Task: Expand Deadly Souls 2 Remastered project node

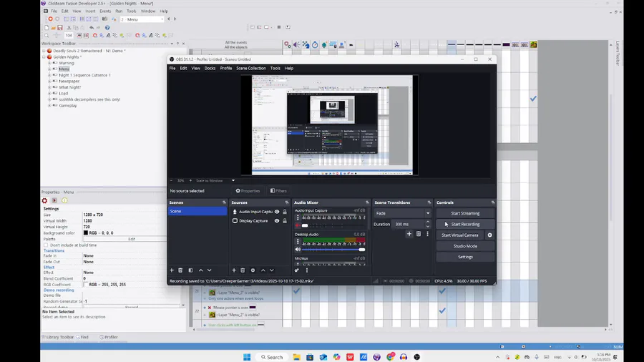Action: (44, 51)
